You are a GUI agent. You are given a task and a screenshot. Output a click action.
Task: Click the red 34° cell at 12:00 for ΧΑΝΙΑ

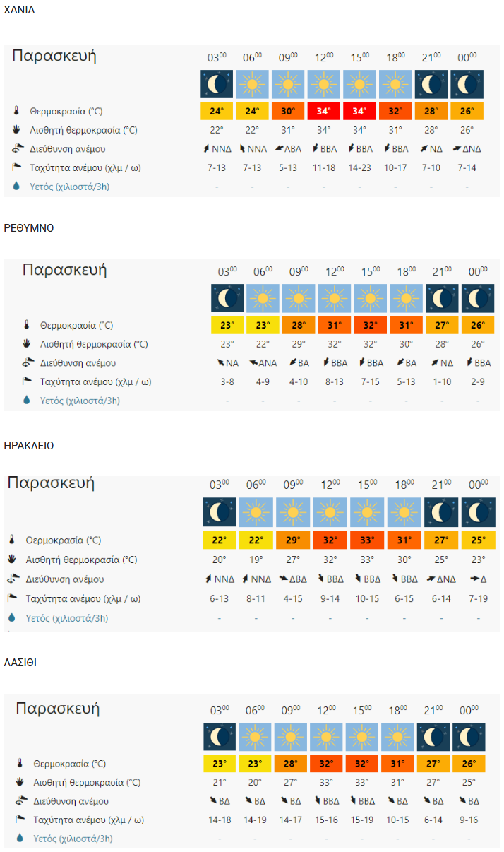pos(324,111)
